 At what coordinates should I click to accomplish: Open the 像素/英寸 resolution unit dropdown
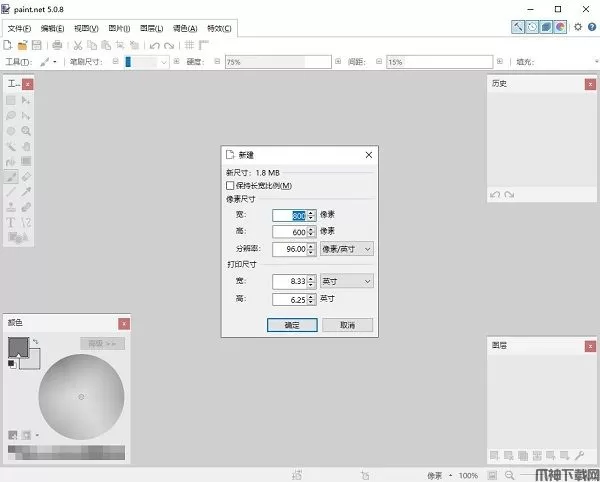(x=347, y=249)
